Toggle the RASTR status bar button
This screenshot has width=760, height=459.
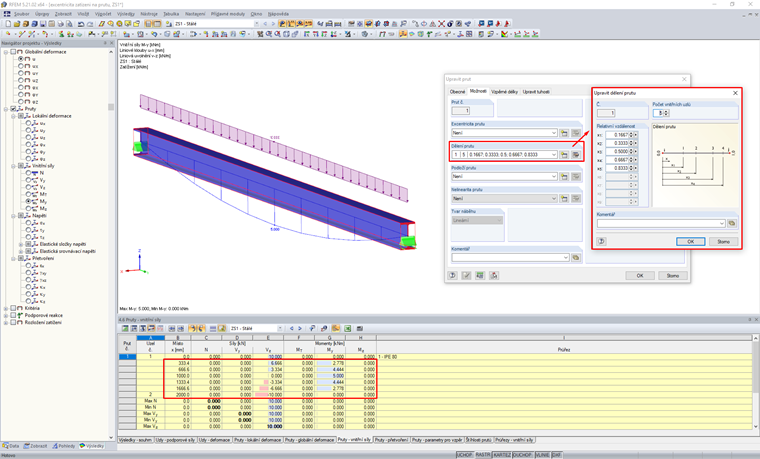click(x=483, y=455)
